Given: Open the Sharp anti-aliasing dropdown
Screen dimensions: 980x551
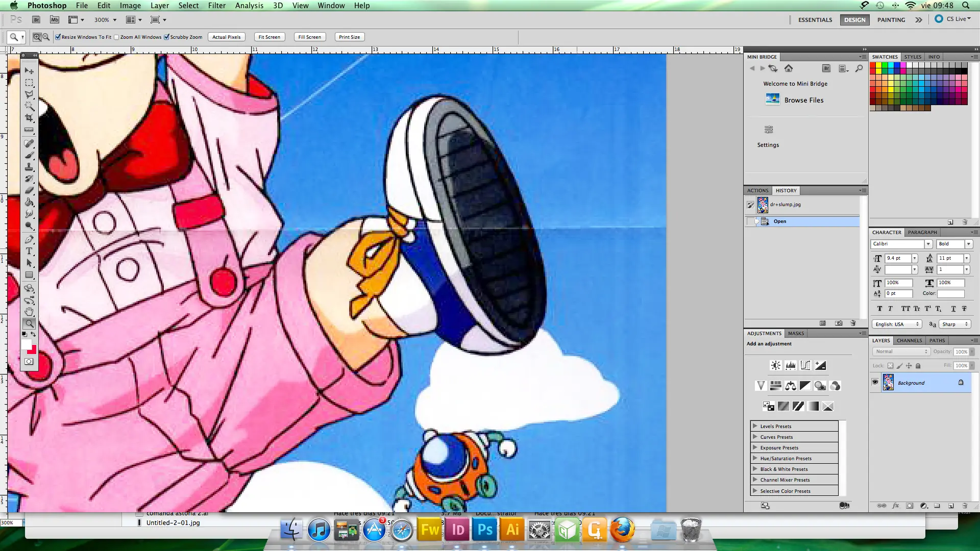Looking at the screenshot, I should 955,324.
